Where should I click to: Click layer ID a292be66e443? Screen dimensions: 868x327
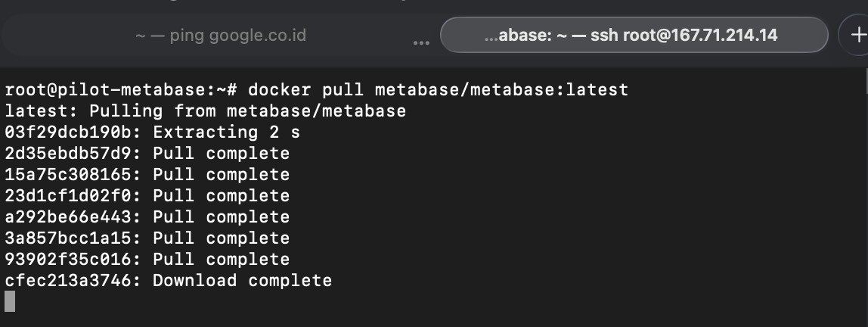[73, 217]
